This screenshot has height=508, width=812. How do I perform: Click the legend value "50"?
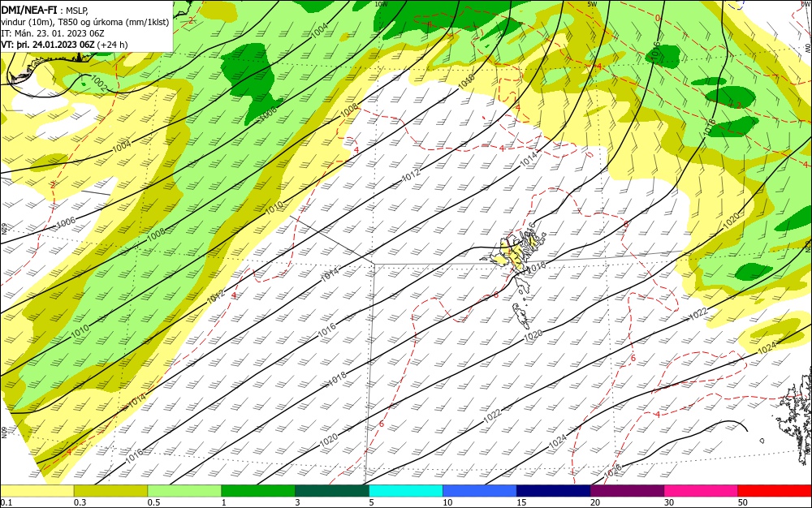743,503
